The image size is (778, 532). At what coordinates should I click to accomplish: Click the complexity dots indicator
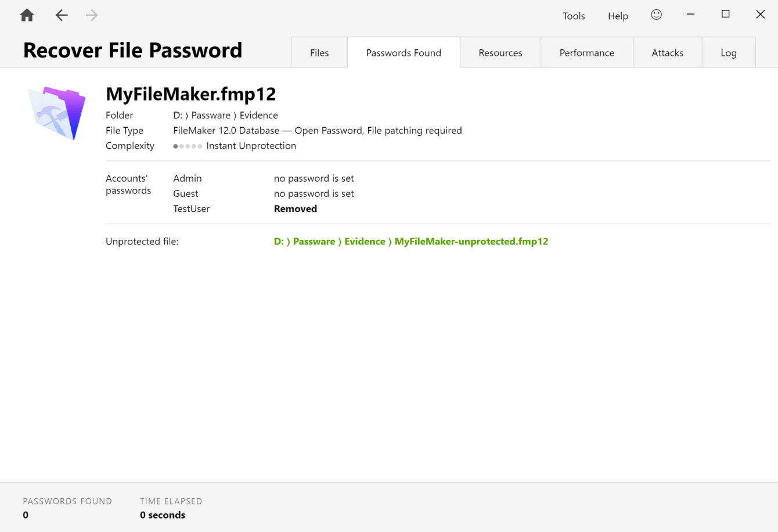(188, 146)
